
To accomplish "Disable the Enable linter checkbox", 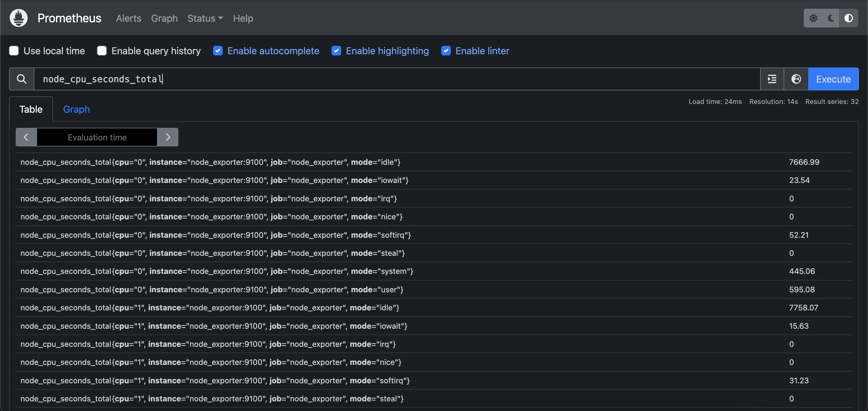I will click(x=446, y=51).
